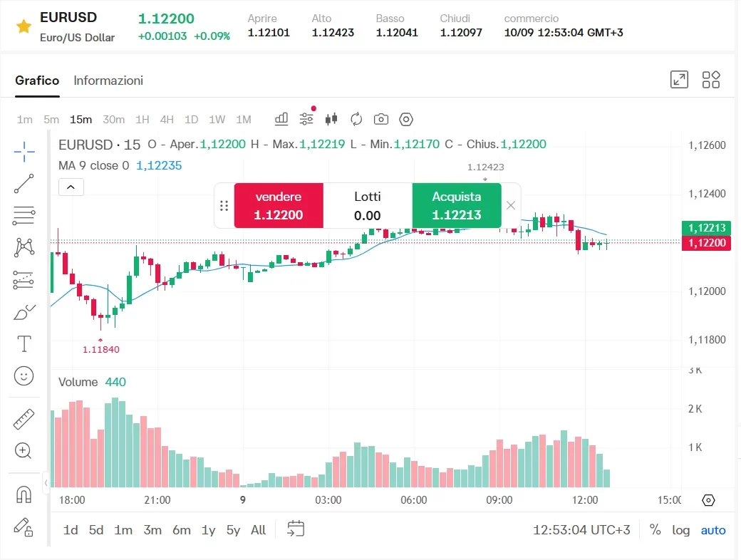Open chart settings hexagon icon in toolbar
Image resolution: width=741 pixels, height=560 pixels.
pos(406,119)
